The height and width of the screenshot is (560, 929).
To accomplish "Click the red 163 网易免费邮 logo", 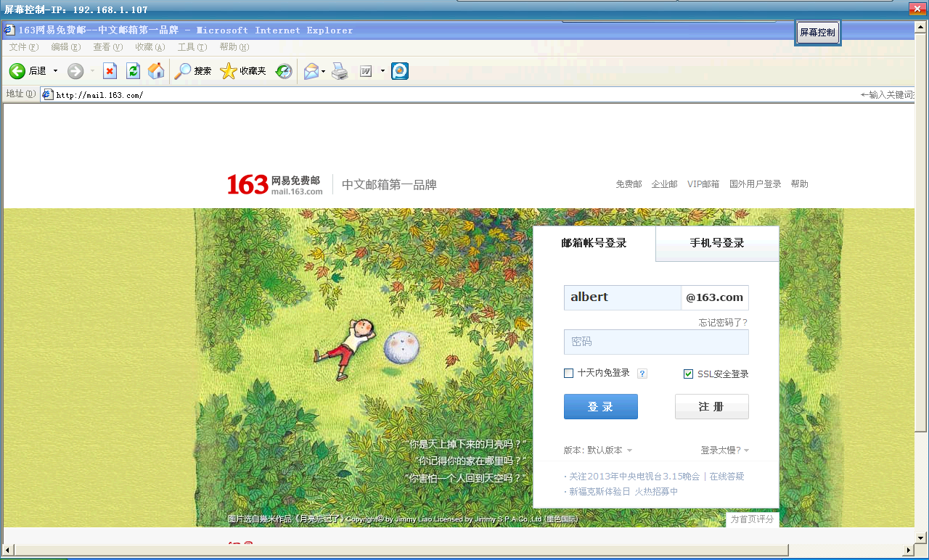I will tap(275, 184).
